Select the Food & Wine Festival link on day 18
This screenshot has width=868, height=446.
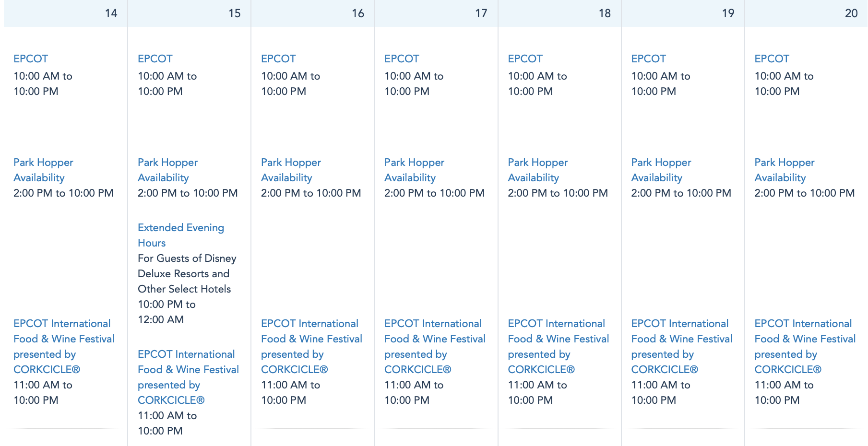pos(558,346)
